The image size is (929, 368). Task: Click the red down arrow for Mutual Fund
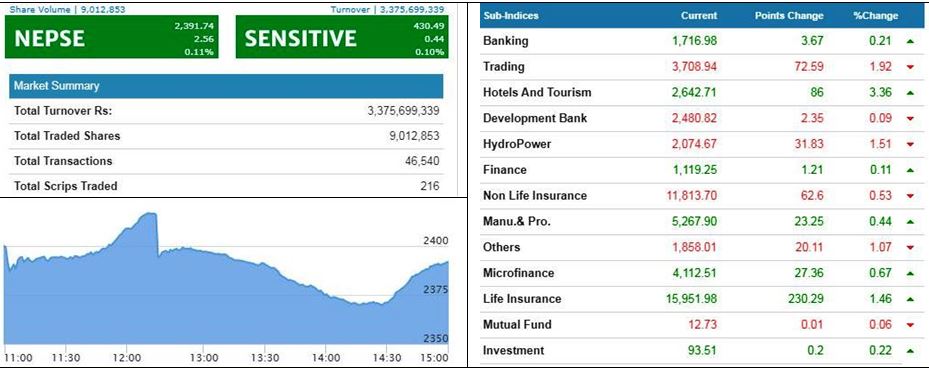pyautogui.click(x=910, y=325)
